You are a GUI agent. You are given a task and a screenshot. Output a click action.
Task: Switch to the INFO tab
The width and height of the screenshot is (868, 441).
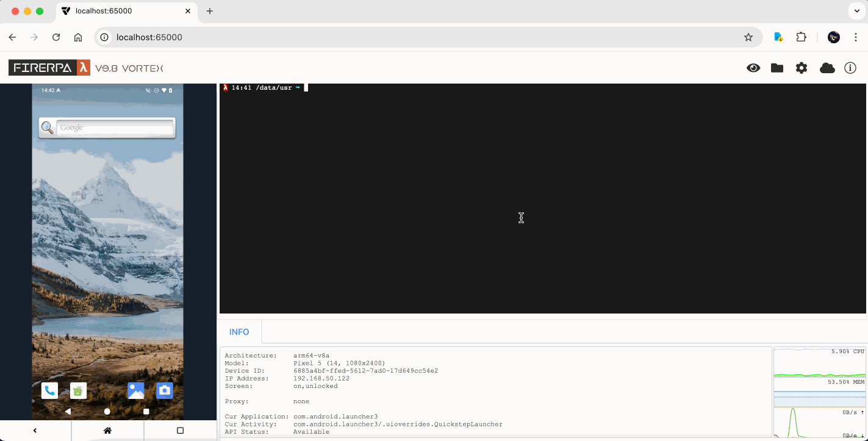[239, 332]
